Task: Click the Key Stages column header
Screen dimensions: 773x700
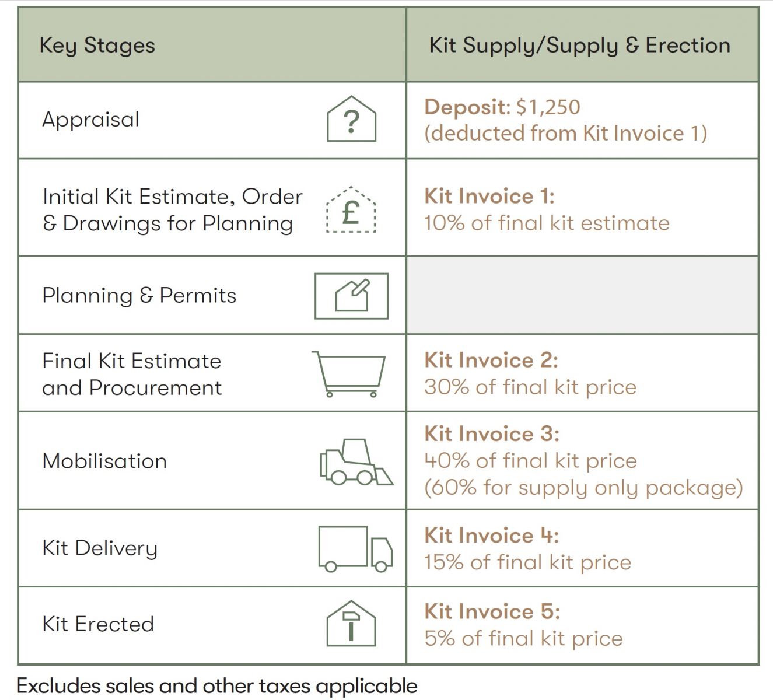Action: [97, 45]
